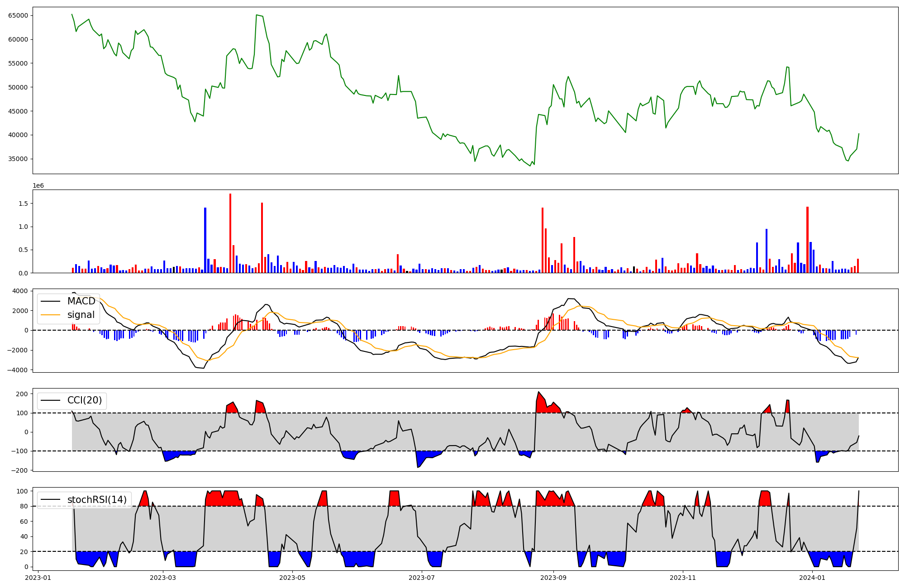Click the 4000 label on MACD axis
Image resolution: width=905 pixels, height=588 pixels.
[x=20, y=291]
